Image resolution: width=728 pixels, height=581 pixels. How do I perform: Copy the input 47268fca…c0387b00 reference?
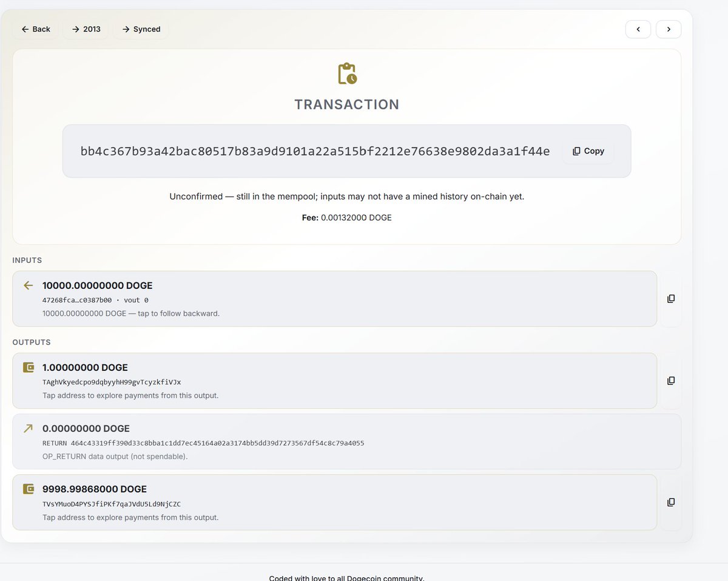(x=671, y=299)
